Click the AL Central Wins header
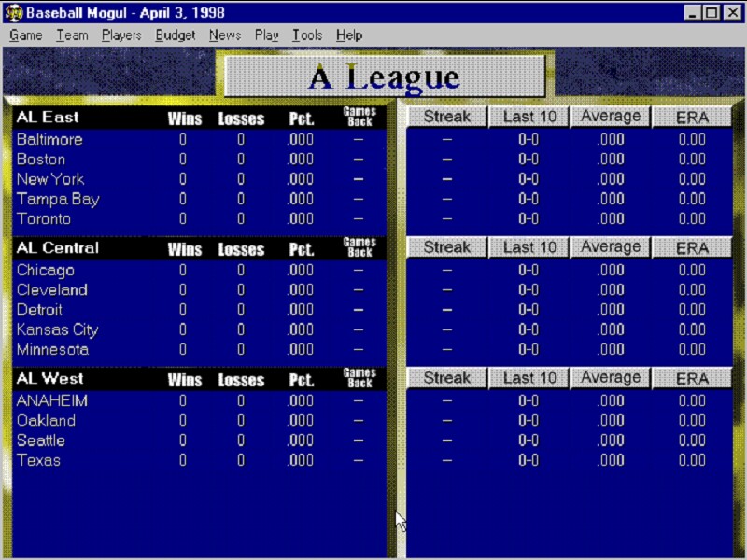Screen dimensions: 747x560 pos(184,249)
